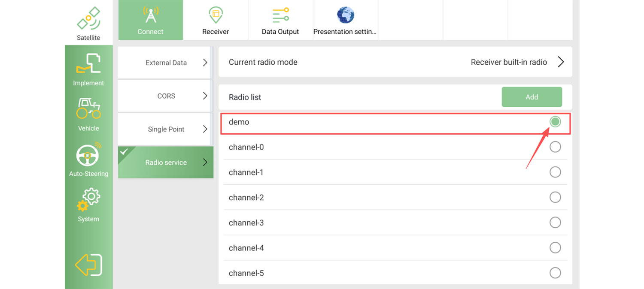The image size is (644, 289).
Task: Open the Radio service menu item
Action: [166, 163]
